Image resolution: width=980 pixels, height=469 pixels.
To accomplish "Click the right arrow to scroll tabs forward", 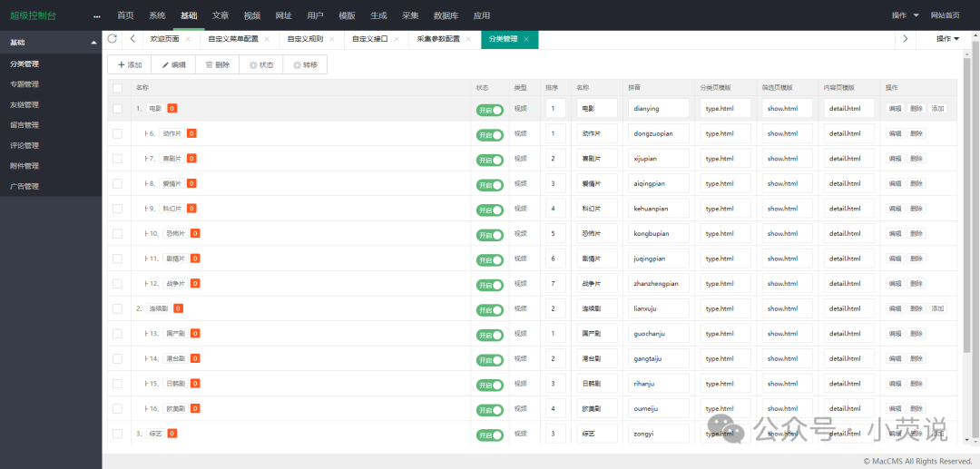I will tap(905, 39).
